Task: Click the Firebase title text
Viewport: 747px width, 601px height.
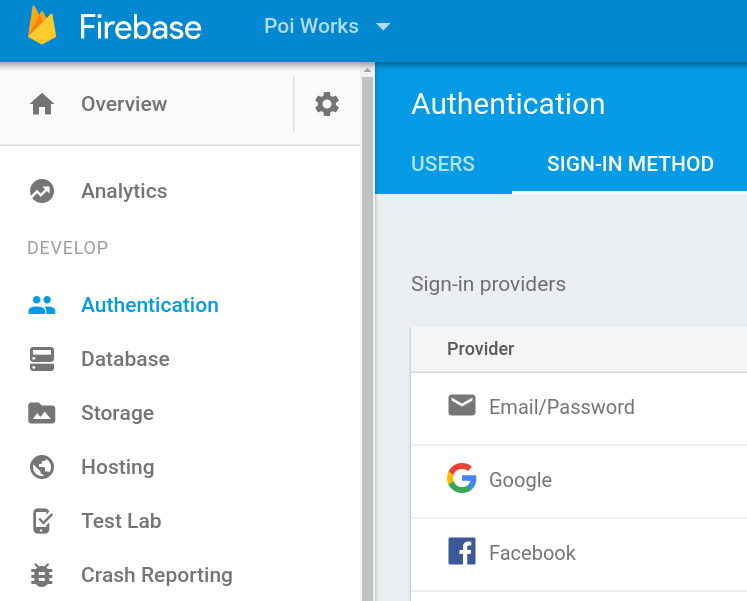Action: (141, 27)
